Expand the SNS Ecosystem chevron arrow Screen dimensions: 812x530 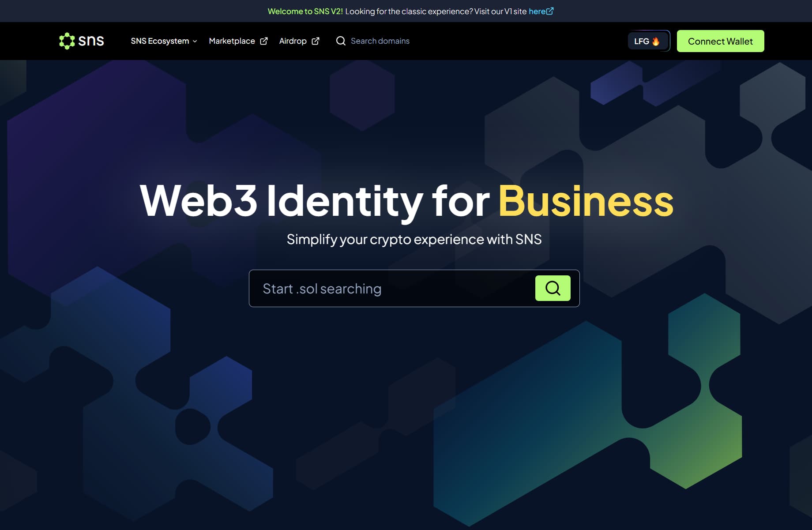pos(195,41)
